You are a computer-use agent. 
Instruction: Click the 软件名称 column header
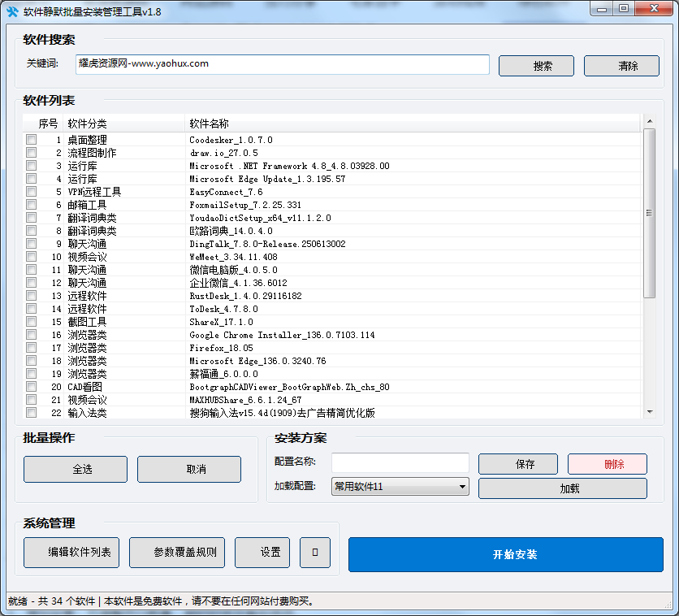click(x=209, y=124)
